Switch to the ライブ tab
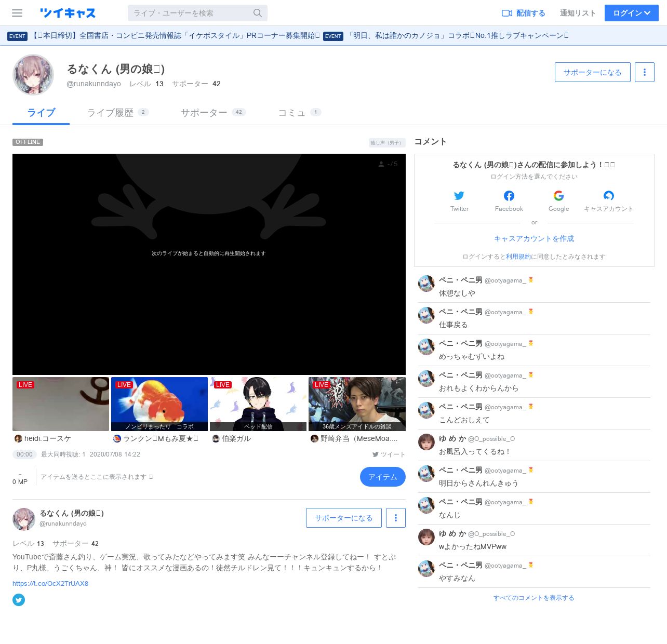The image size is (667, 644). [x=41, y=113]
